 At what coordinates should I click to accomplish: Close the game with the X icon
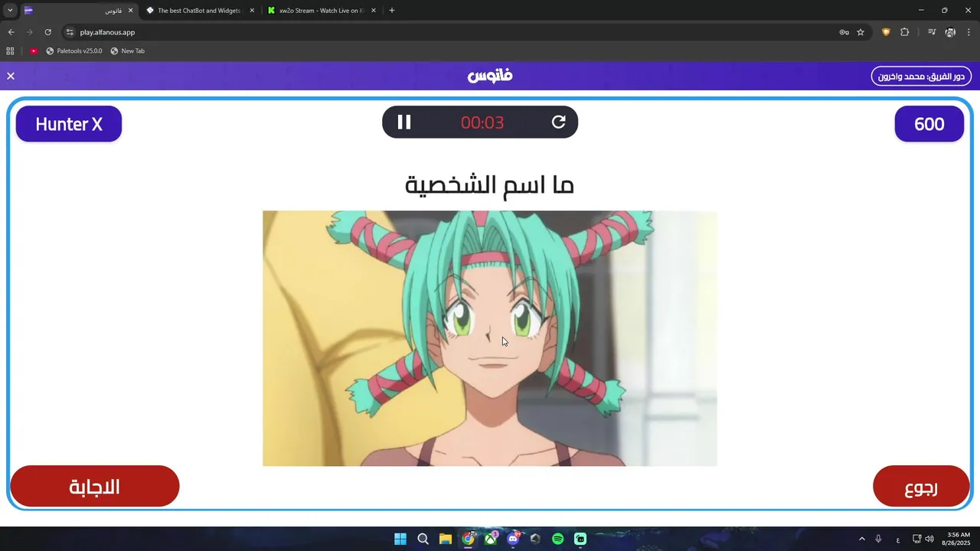tap(11, 77)
